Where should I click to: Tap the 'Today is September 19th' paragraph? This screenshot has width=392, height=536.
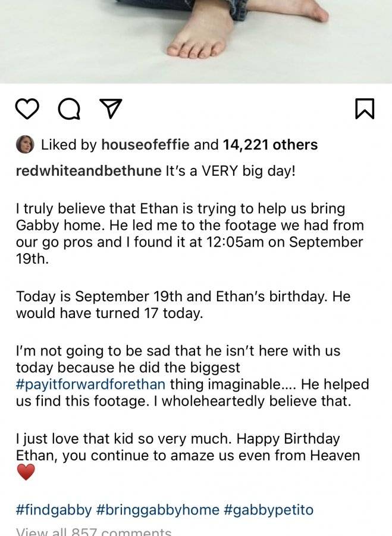(183, 304)
